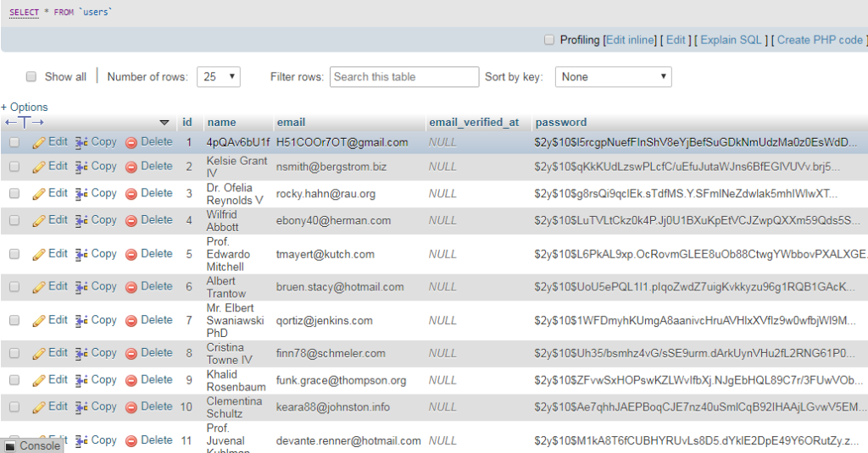Sort by the email column header
Viewport: 868px width, 453px height.
291,123
